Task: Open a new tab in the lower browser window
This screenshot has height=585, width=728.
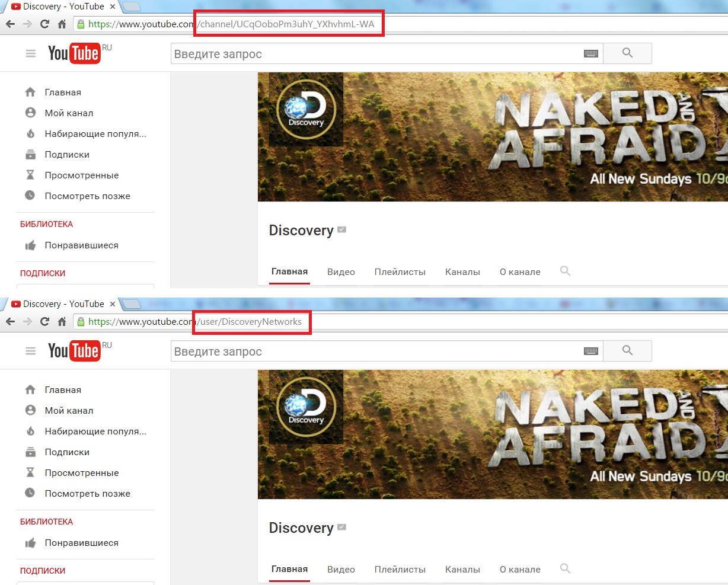Action: [132, 304]
